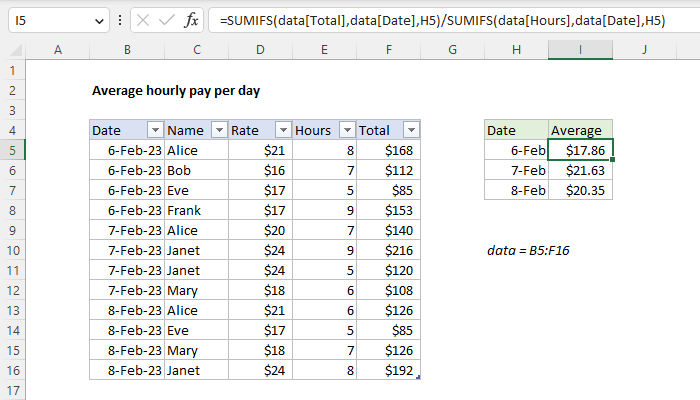The image size is (700, 400).
Task: Select column B header
Action: coord(127,50)
